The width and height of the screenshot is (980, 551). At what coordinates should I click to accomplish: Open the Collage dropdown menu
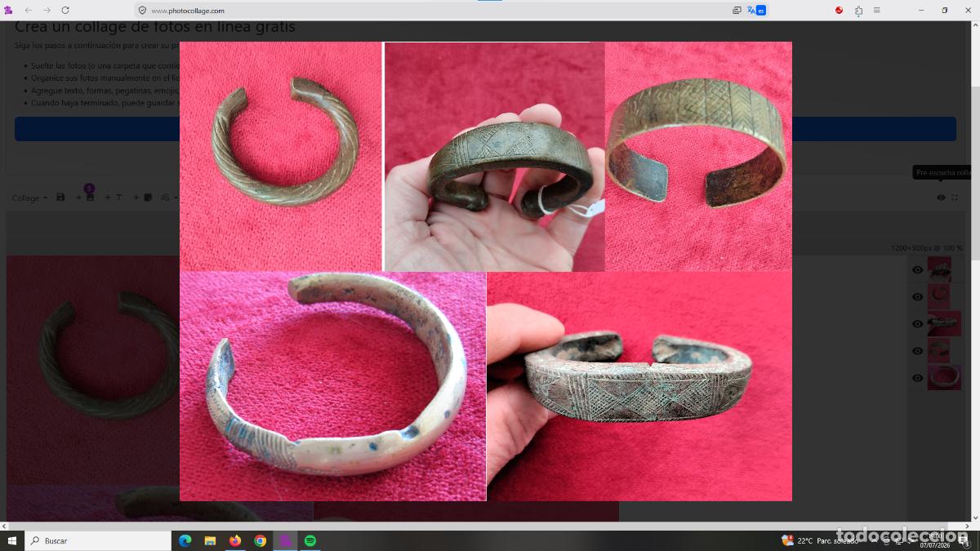click(29, 198)
